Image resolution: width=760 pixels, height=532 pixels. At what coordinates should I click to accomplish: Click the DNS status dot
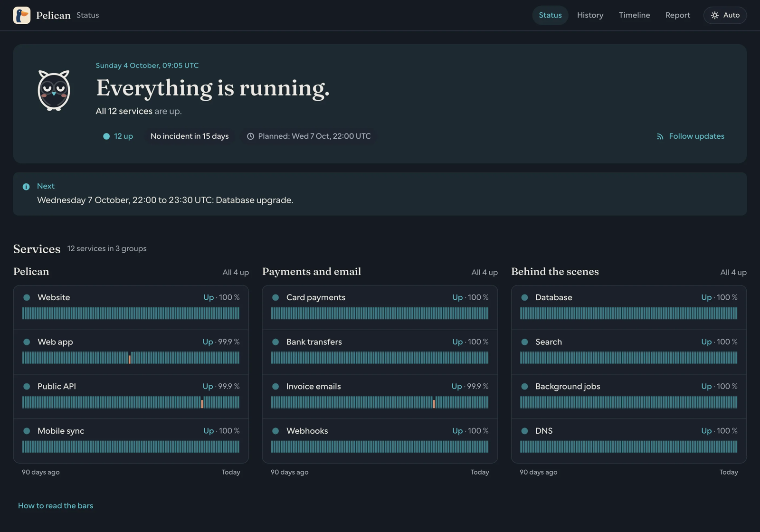(524, 431)
